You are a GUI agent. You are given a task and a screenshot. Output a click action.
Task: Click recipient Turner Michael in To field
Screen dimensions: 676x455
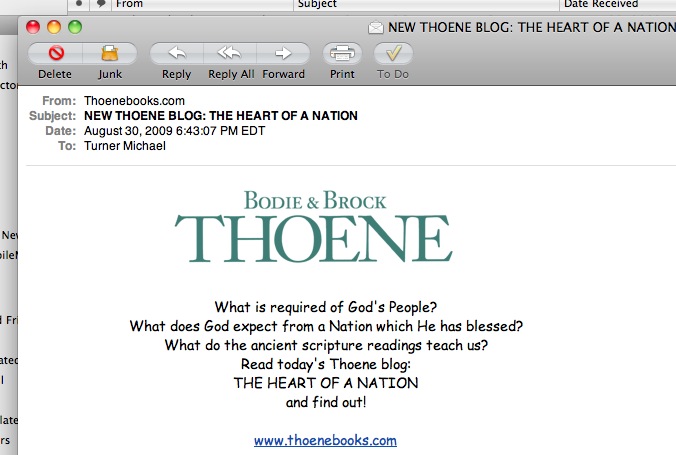click(x=125, y=146)
